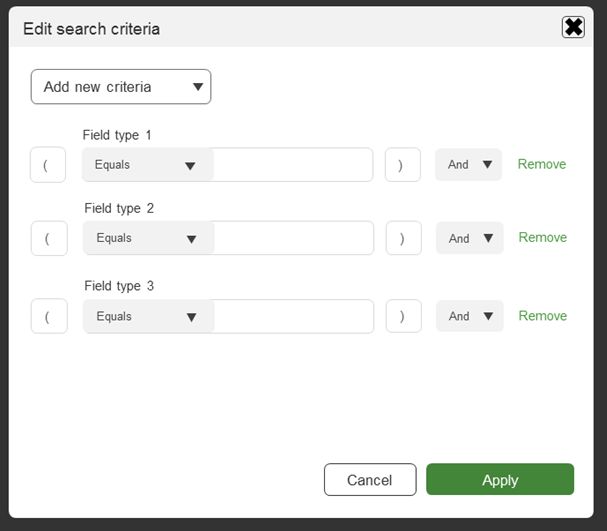The width and height of the screenshot is (607, 531).
Task: Toggle the closing parenthesis for Field type 2
Action: (403, 238)
